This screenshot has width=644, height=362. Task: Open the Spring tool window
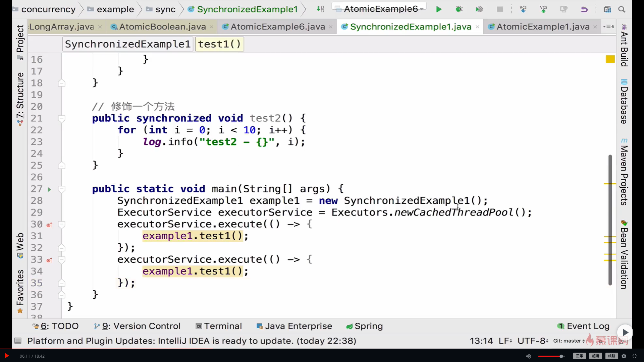point(364,326)
